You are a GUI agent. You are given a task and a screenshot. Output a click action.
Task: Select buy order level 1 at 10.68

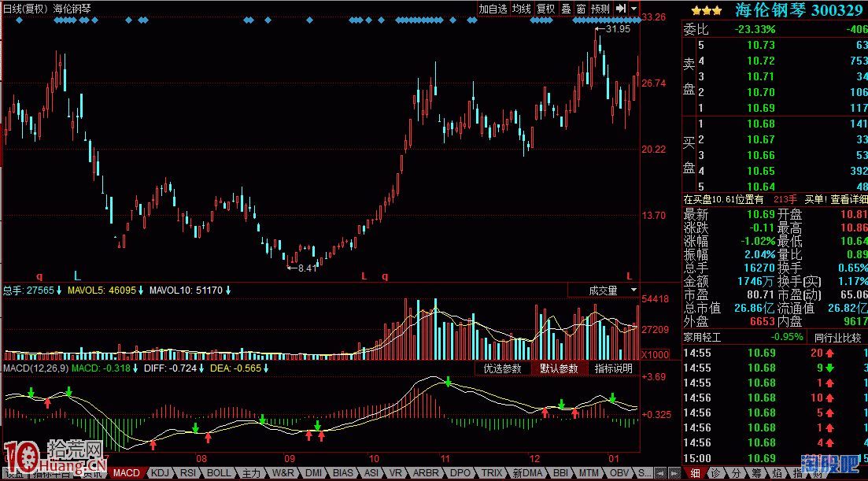pos(775,124)
